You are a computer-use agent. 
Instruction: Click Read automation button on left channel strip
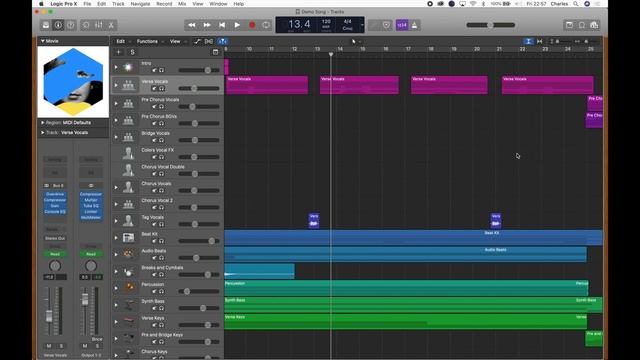55,254
